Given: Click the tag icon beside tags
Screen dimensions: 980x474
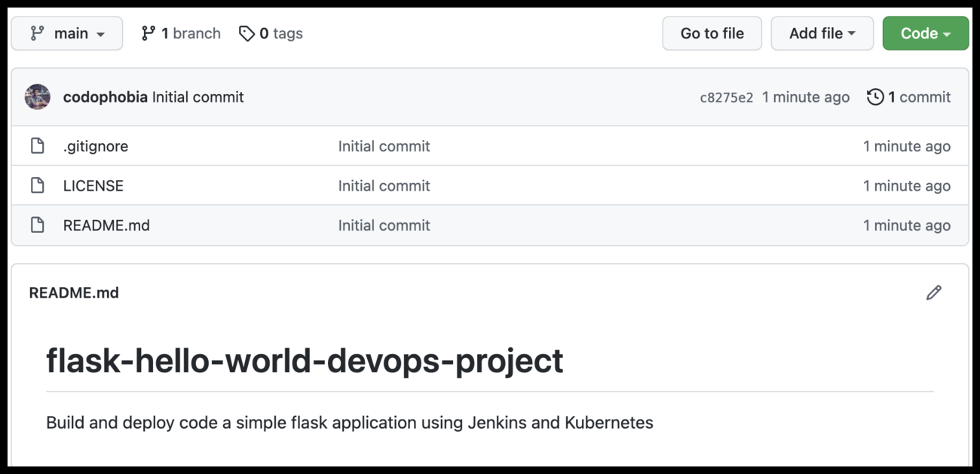Looking at the screenshot, I should [247, 33].
